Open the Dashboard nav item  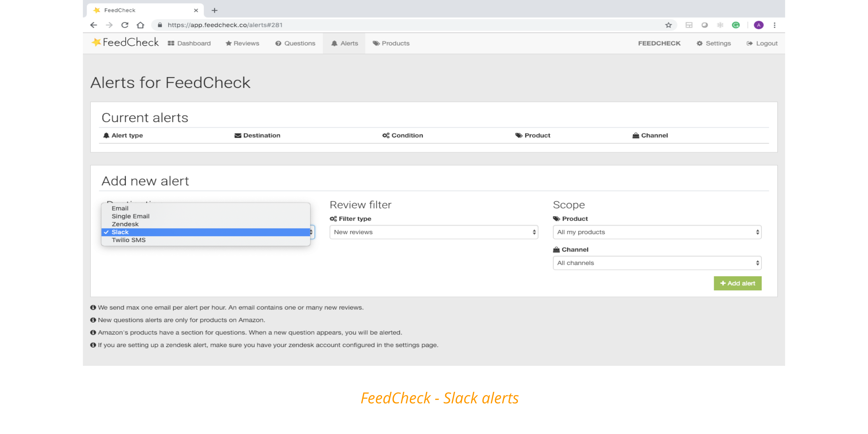189,43
